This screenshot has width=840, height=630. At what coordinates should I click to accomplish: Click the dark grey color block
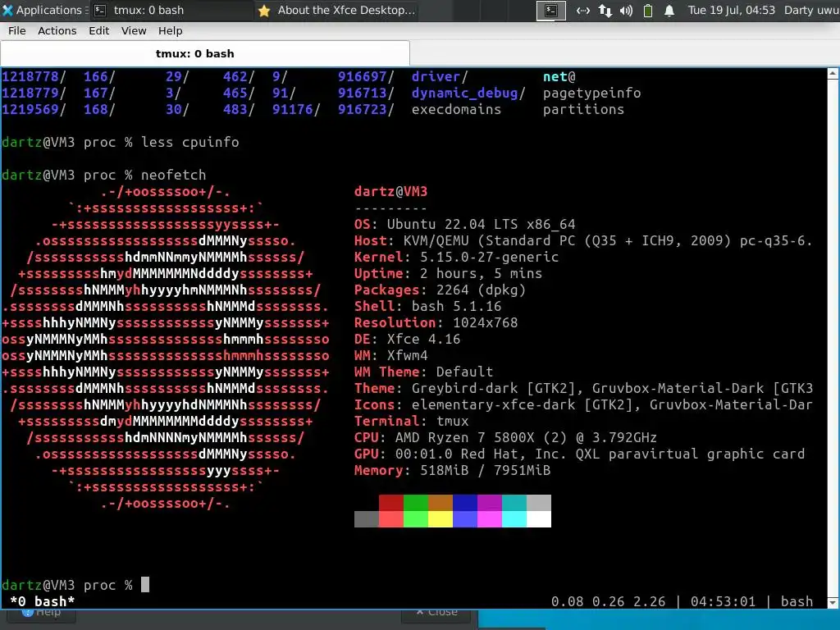point(367,519)
